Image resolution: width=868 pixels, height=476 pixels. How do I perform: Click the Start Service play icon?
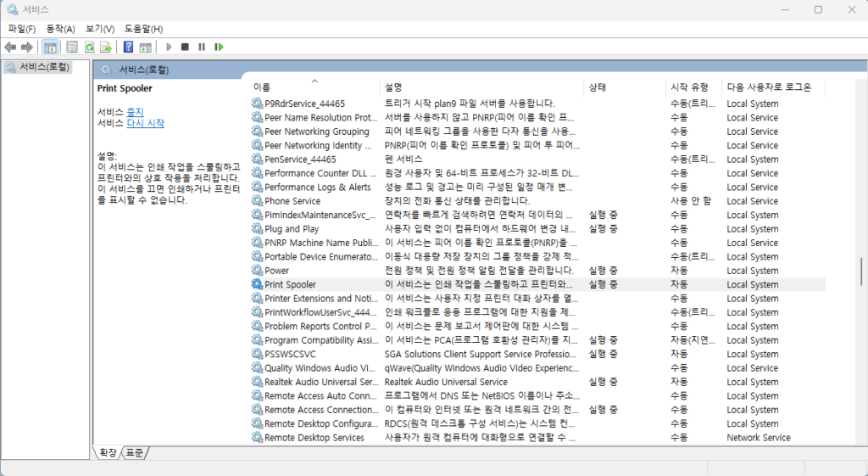pyautogui.click(x=169, y=48)
